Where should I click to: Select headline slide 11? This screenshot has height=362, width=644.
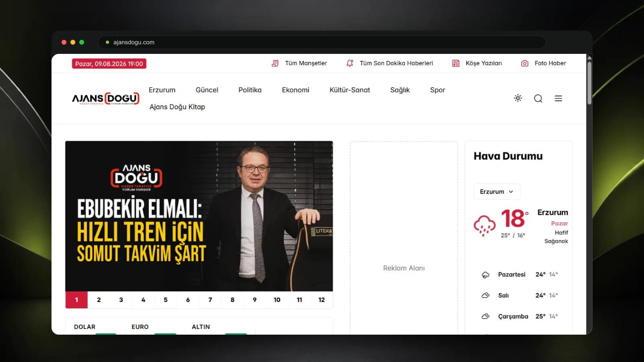(299, 300)
